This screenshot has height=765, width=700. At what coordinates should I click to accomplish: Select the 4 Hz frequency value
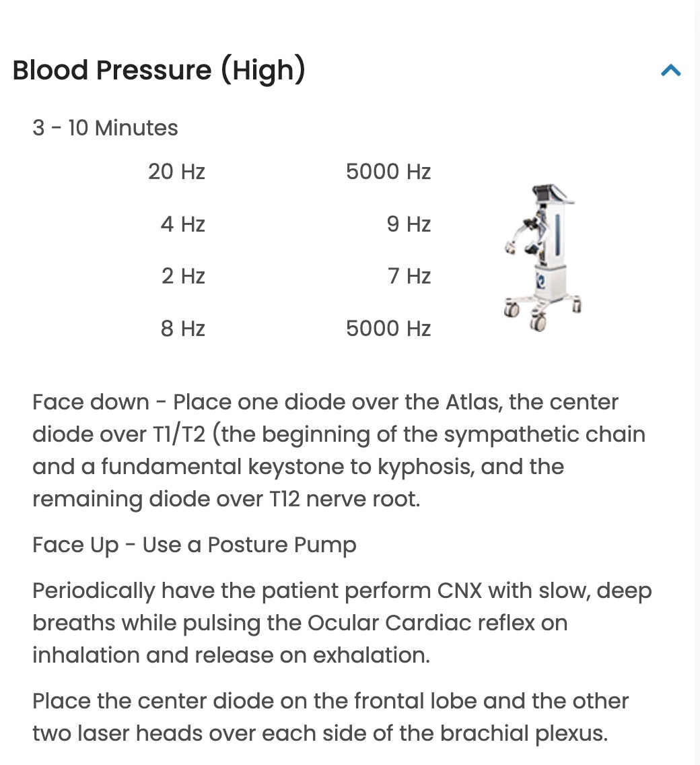[182, 224]
